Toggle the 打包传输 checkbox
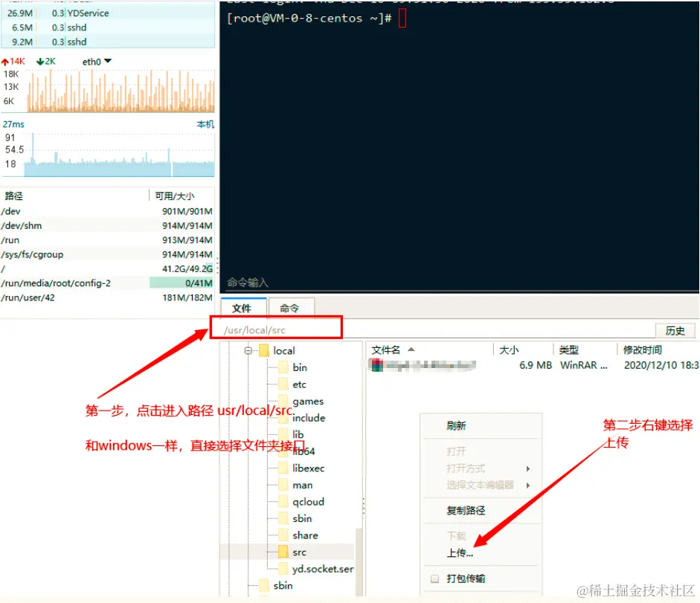 (434, 579)
